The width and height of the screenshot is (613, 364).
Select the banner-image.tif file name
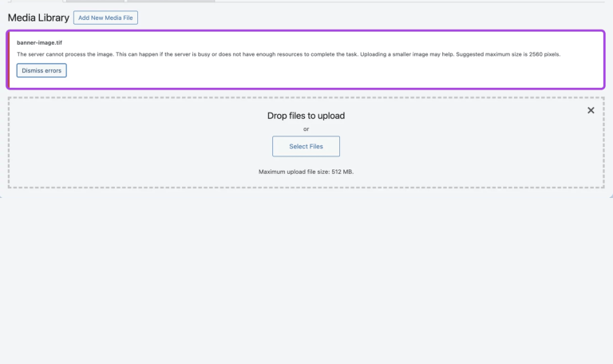(x=39, y=42)
